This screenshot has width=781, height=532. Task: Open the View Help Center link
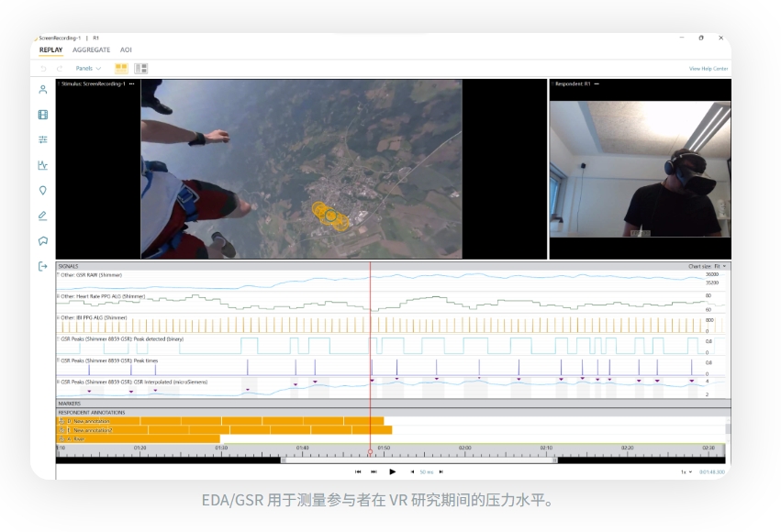pos(708,69)
